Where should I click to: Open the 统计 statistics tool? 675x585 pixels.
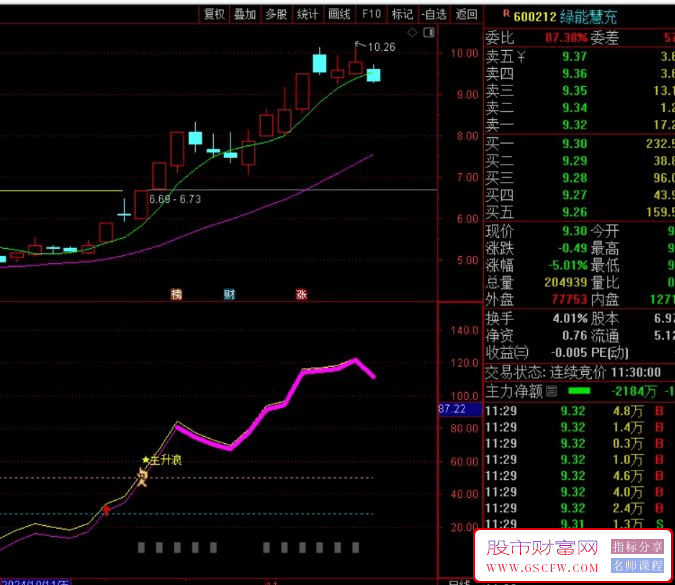307,15
